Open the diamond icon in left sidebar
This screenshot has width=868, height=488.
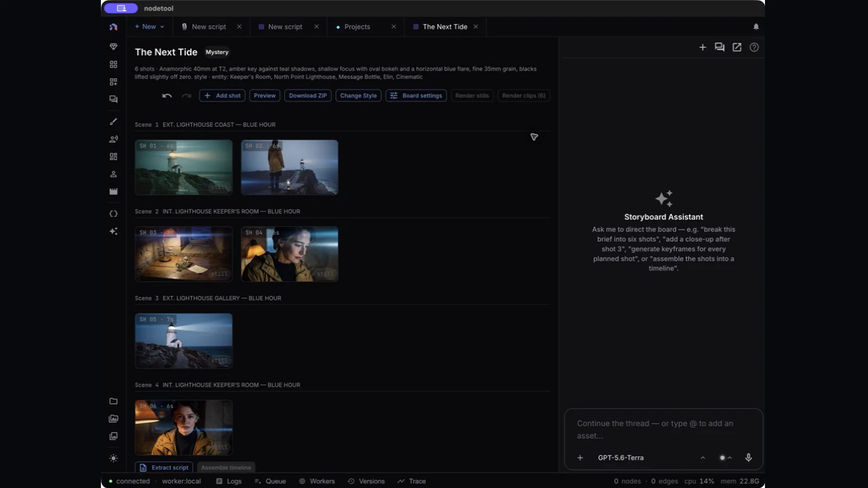coord(113,47)
